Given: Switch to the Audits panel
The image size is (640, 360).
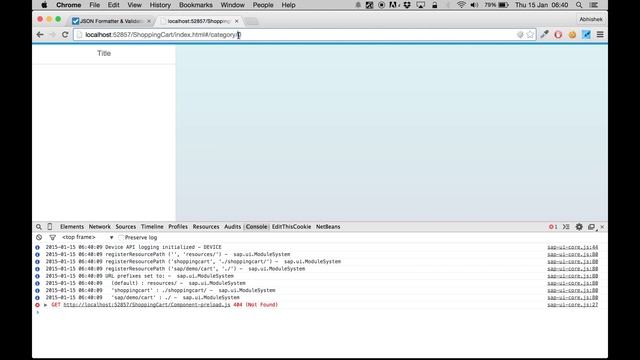Looking at the screenshot, I should [232, 227].
